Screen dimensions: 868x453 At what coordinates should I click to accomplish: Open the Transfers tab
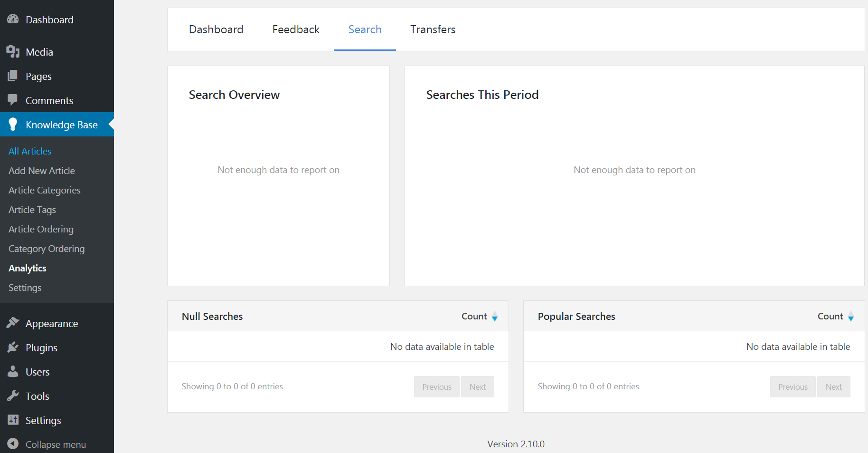coord(433,29)
